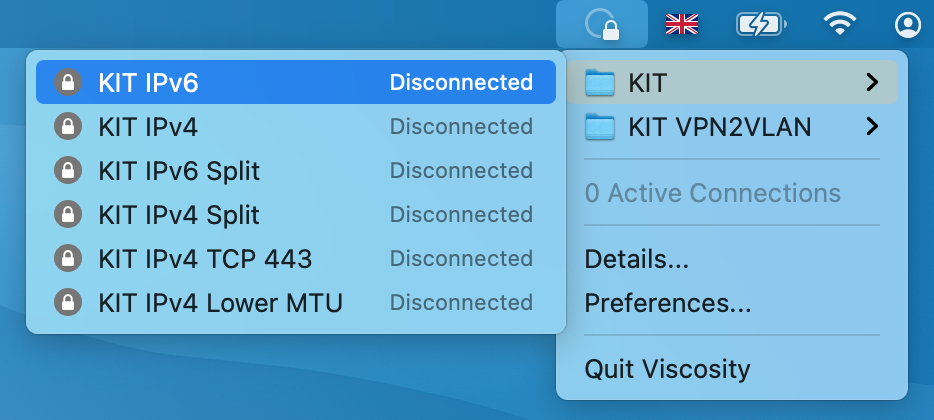934x420 pixels.
Task: Select the KIT IPv4 TCP 443 entry
Action: 205,259
